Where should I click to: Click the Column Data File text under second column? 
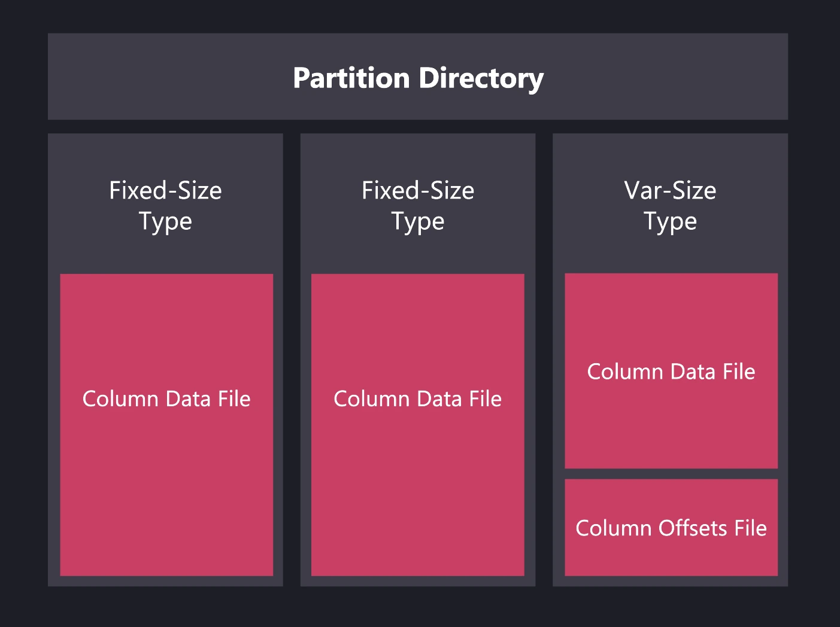(417, 398)
